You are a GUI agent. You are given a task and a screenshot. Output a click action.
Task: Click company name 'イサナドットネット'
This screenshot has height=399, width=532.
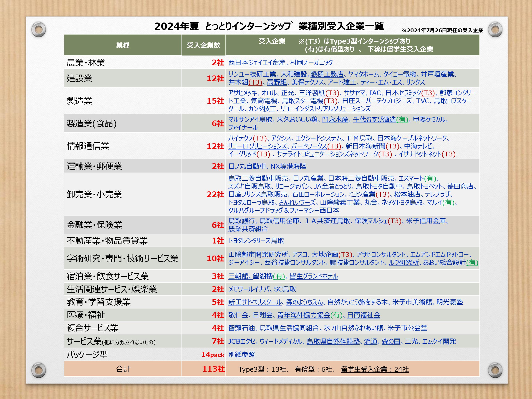[420, 154]
